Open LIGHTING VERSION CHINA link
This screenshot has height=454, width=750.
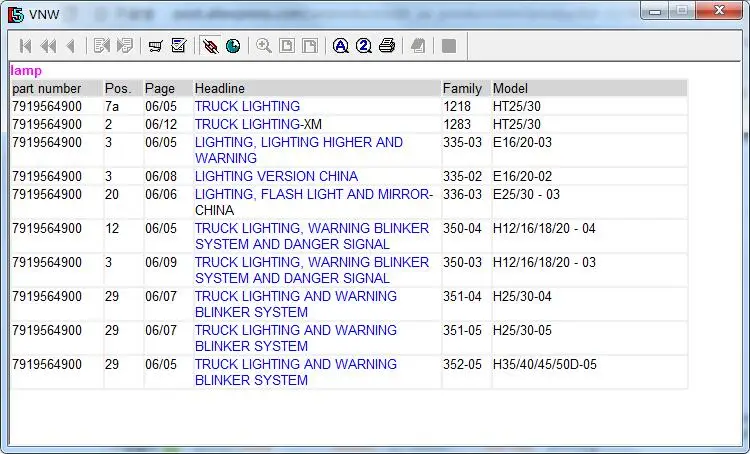276,176
